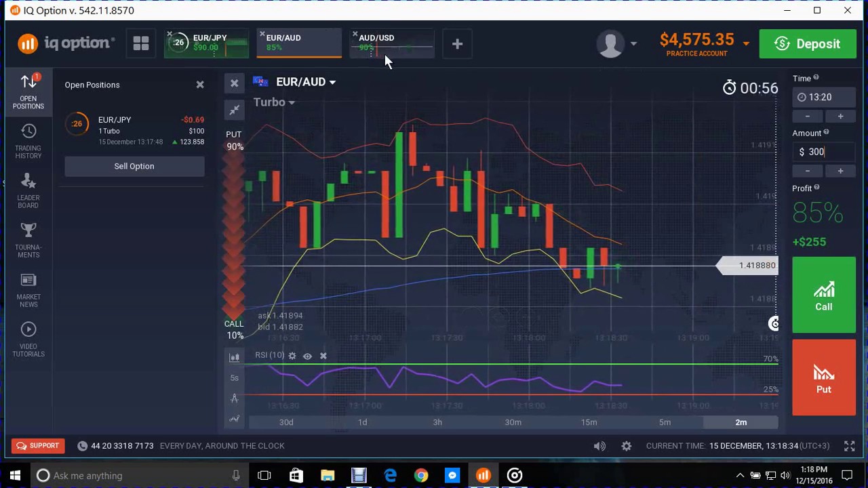Image resolution: width=868 pixels, height=488 pixels.
Task: Close the AUD/USD asset tab
Action: (355, 34)
